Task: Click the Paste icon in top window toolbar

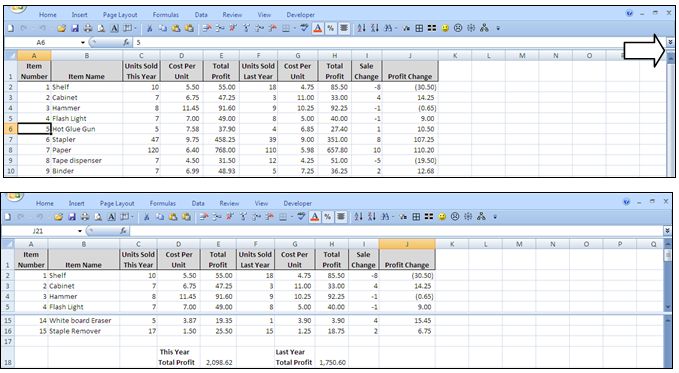Action: tap(176, 28)
